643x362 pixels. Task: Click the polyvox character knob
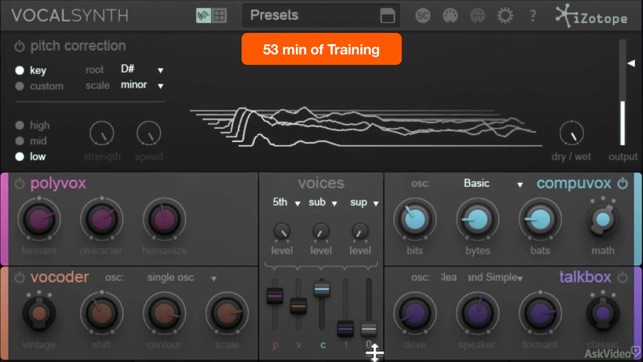click(102, 219)
